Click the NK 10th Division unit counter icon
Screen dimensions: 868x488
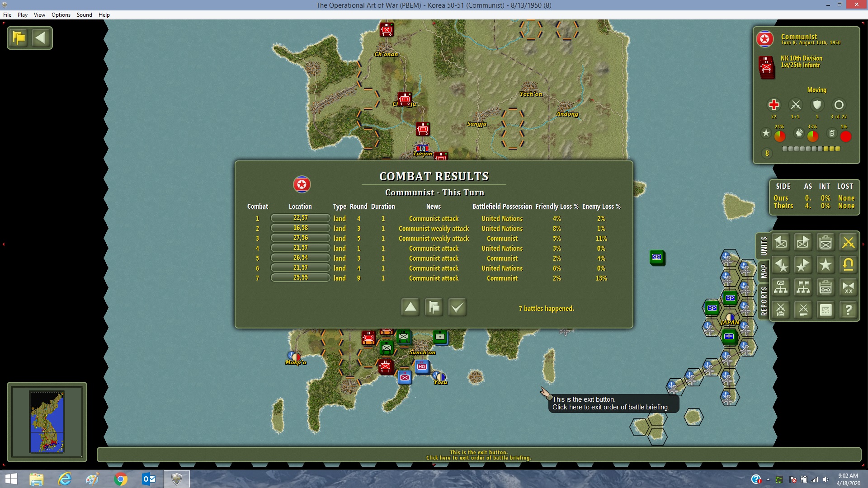point(766,67)
